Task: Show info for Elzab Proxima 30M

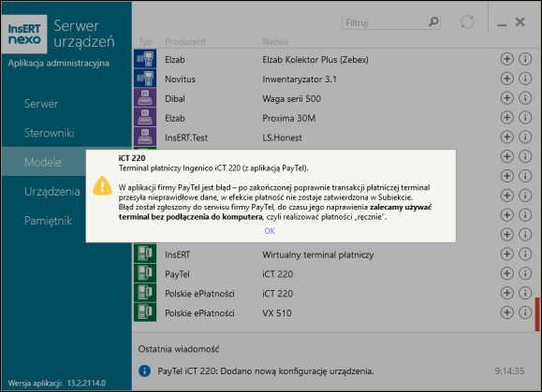Action: click(525, 118)
